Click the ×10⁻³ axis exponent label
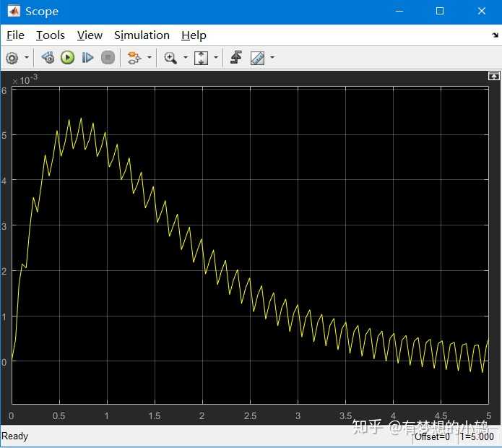502x448 pixels. (x=25, y=79)
